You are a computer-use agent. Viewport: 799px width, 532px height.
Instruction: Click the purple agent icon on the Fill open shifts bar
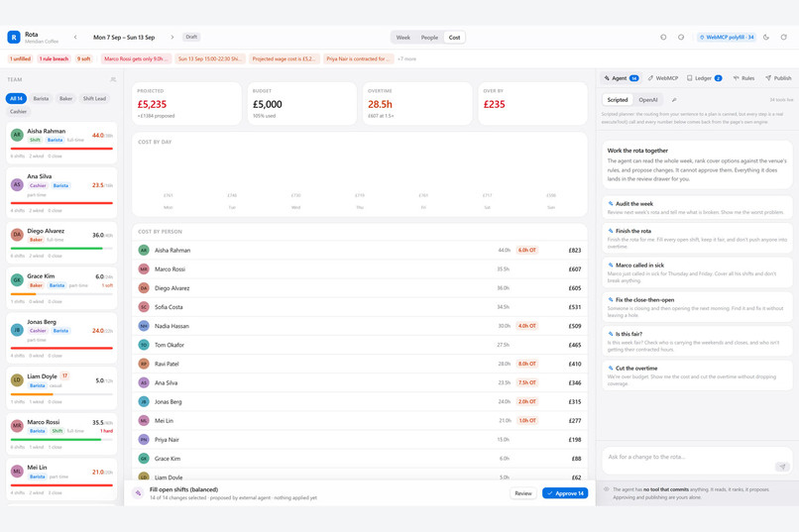click(138, 492)
